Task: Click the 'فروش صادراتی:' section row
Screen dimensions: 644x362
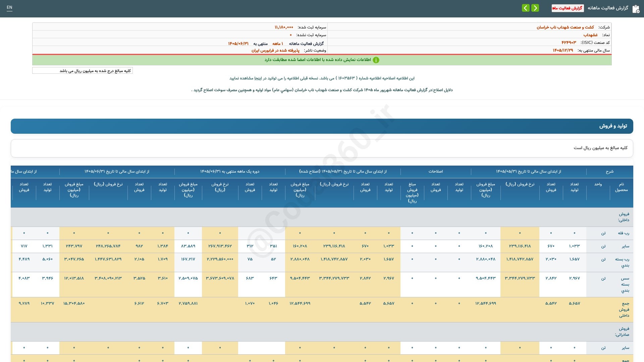Action: click(322, 332)
